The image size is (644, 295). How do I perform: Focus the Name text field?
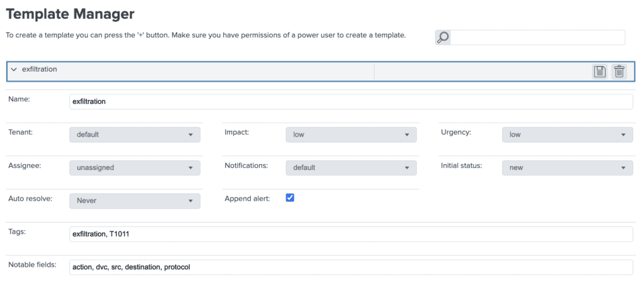[x=351, y=102]
